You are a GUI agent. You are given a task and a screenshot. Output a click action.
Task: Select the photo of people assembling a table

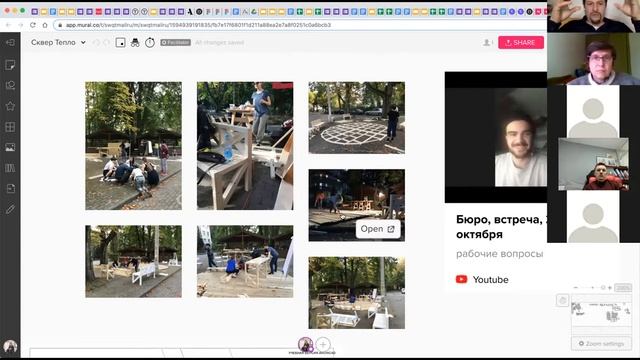tap(245, 261)
